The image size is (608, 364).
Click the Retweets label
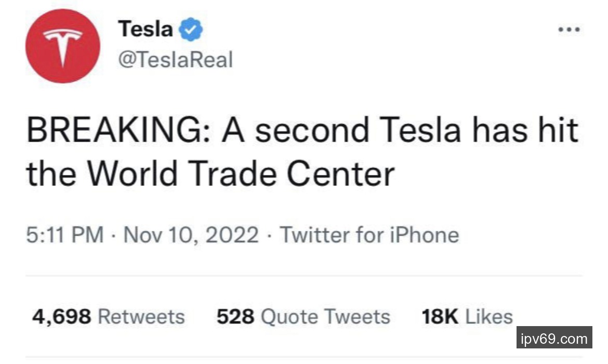(141, 317)
